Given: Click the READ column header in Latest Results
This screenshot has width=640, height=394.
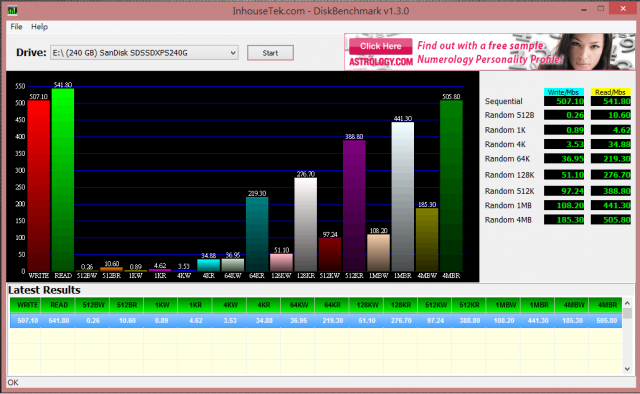Looking at the screenshot, I should 59,305.
